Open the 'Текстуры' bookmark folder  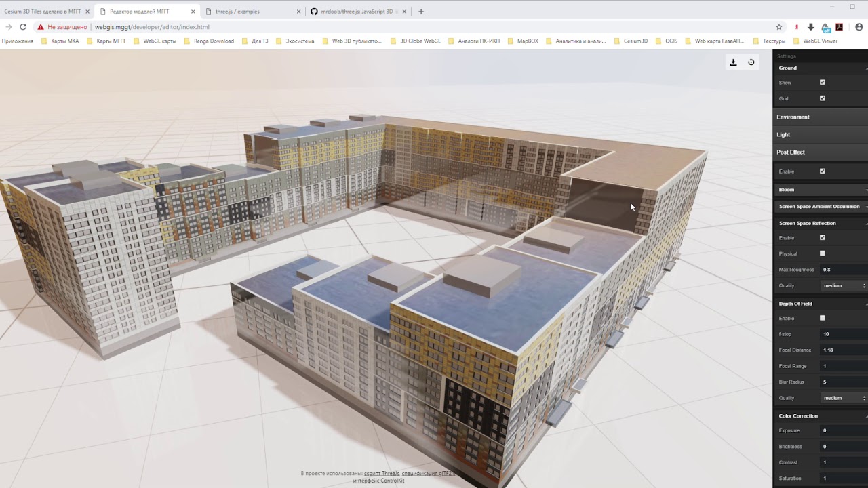pyautogui.click(x=769, y=41)
